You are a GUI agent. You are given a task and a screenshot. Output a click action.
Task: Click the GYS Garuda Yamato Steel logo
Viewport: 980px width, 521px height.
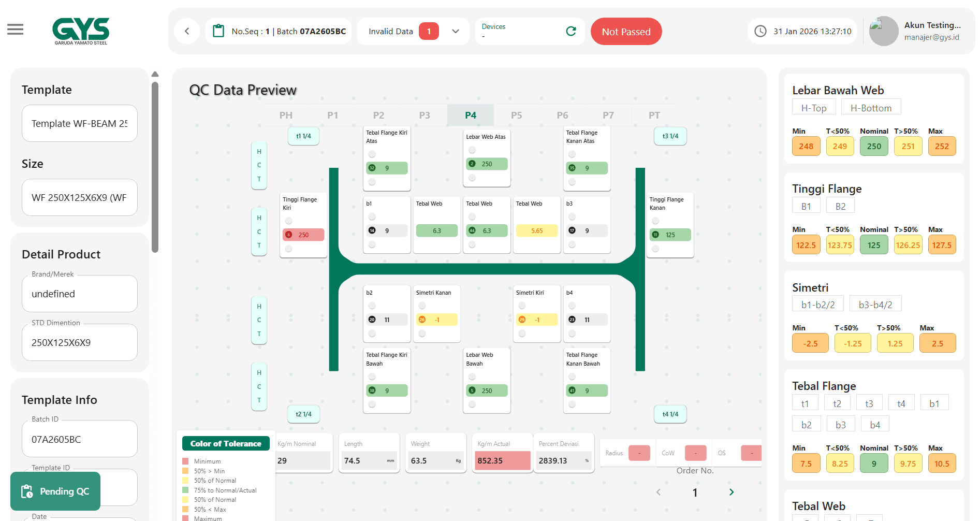(81, 31)
